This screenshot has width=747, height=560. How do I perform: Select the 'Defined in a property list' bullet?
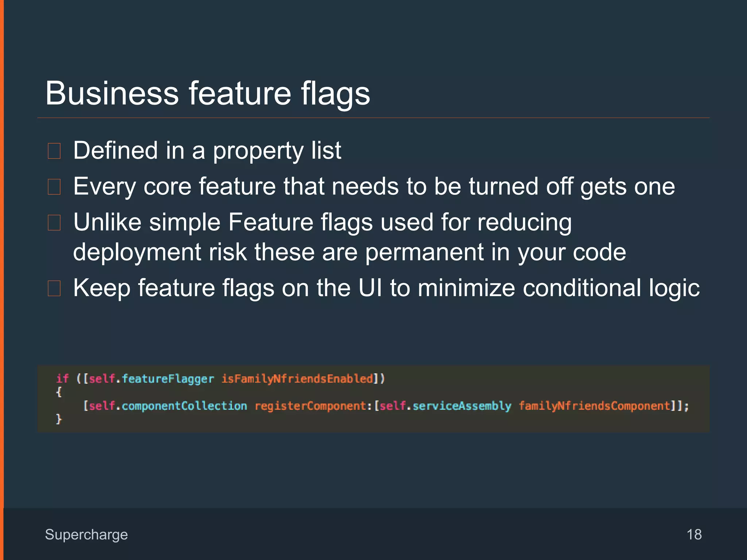click(x=207, y=151)
